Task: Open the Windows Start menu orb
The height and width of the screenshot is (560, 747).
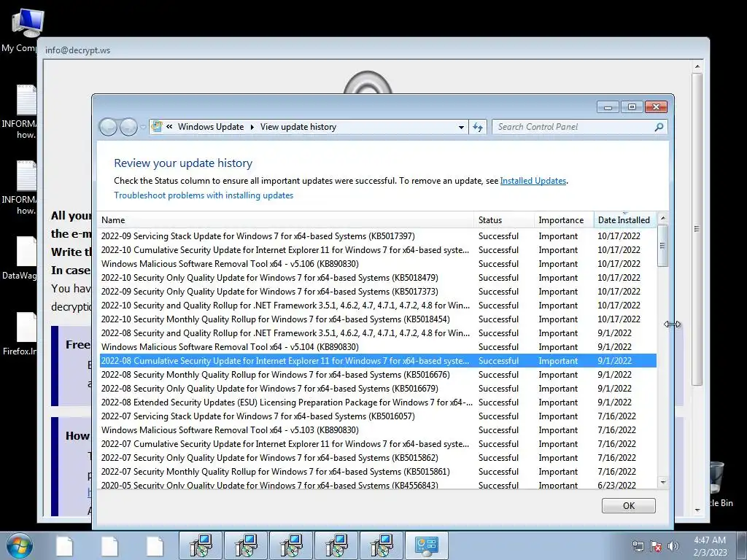Action: (x=20, y=545)
